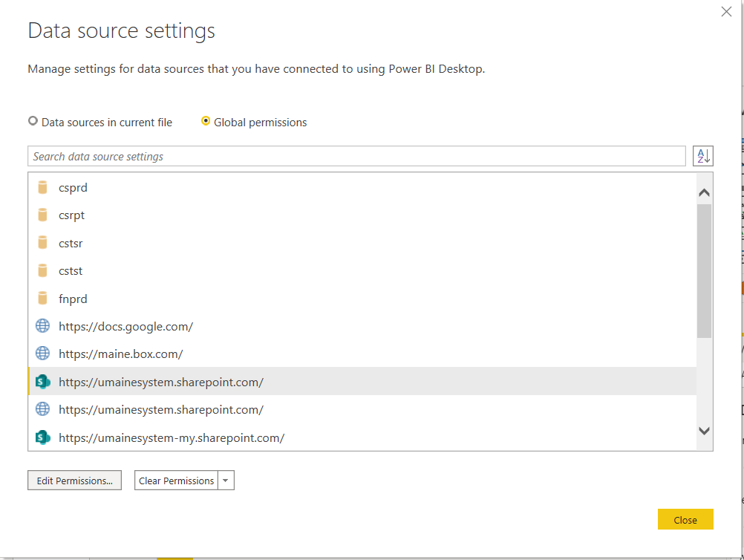Select the https://umainesystem-my.sharepoint.com/ entry
The image size is (744, 560).
362,437
